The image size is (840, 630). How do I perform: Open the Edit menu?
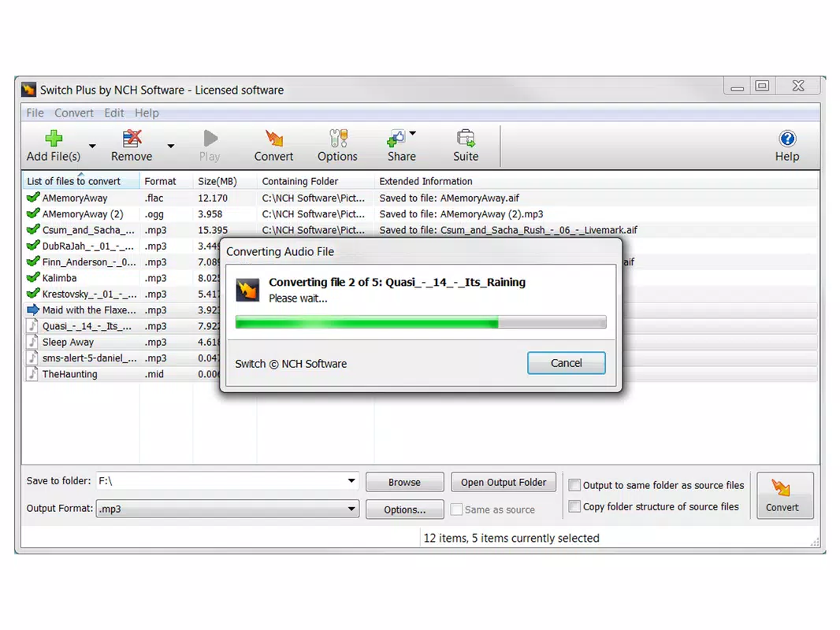pyautogui.click(x=114, y=113)
